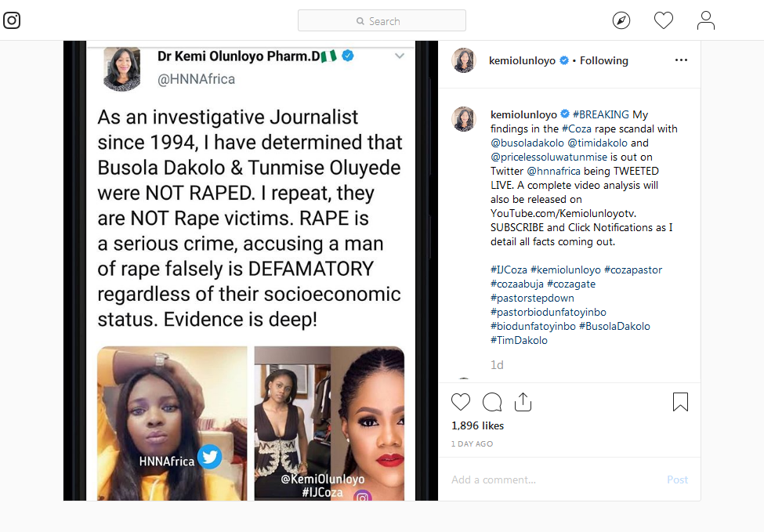This screenshot has height=532, width=764.
Task: Open Instagram home via the camera logo icon
Action: [11, 20]
